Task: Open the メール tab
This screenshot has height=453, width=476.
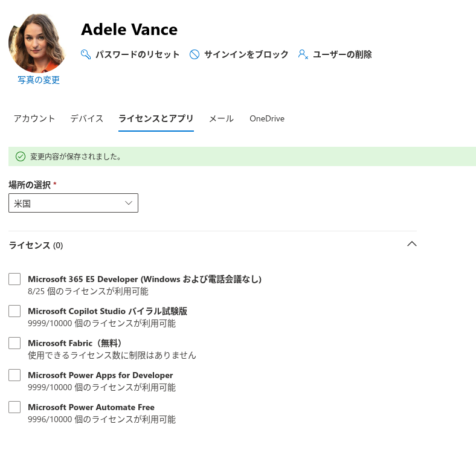Action: tap(221, 118)
